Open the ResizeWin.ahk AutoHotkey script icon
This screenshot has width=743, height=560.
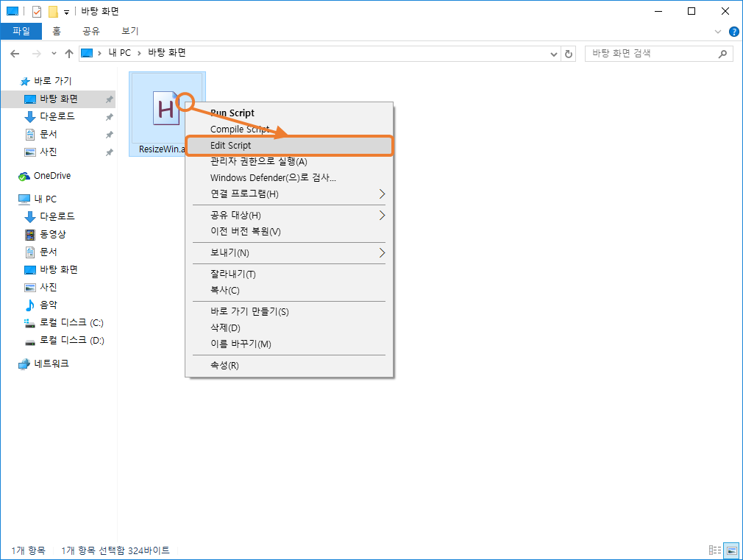[x=167, y=107]
